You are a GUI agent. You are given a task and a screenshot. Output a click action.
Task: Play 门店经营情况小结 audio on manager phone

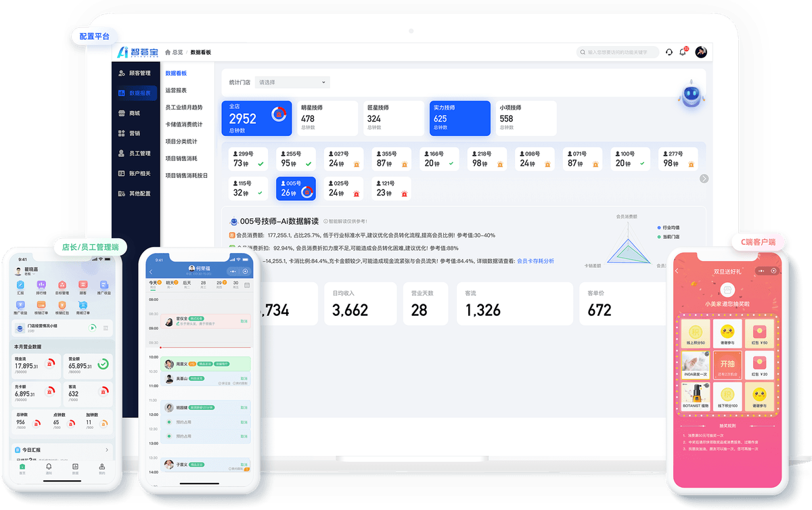[92, 327]
